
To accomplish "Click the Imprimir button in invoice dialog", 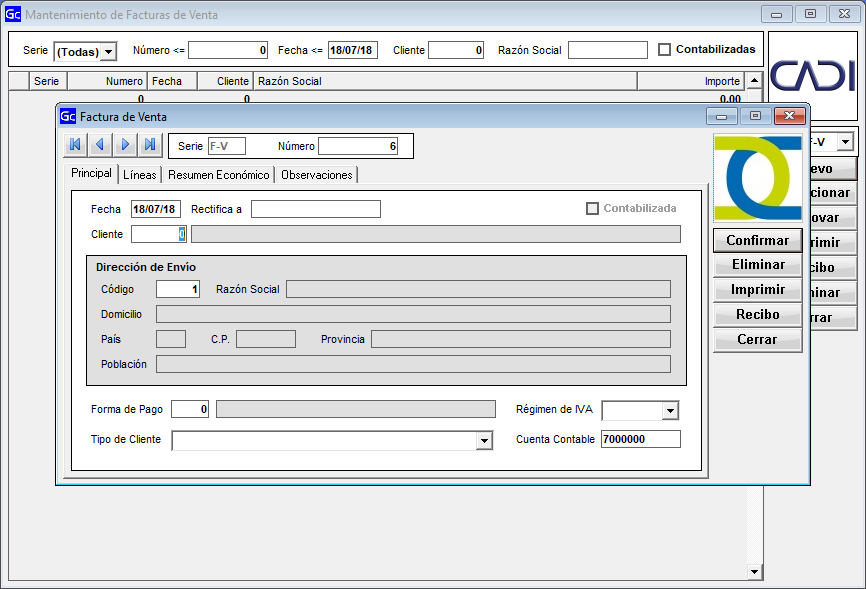I will tap(757, 290).
